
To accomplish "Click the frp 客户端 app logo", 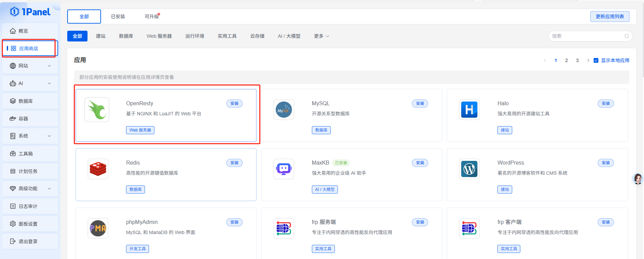I will point(469,228).
